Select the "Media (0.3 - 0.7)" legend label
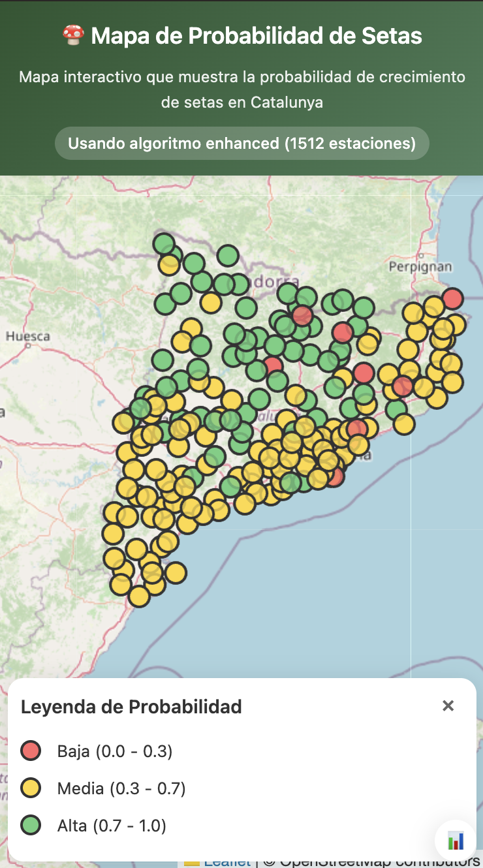The image size is (483, 868). pos(121,788)
